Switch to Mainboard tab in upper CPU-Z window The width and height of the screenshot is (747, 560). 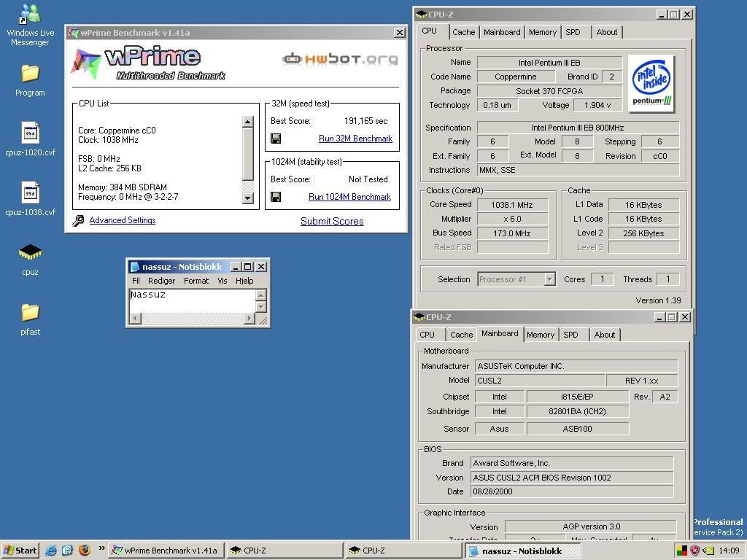pos(502,32)
